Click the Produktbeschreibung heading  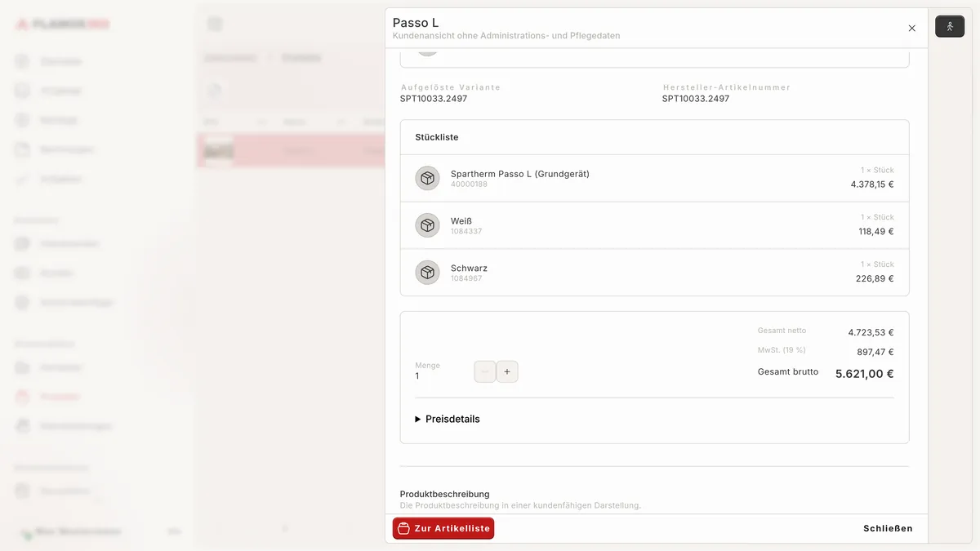445,494
